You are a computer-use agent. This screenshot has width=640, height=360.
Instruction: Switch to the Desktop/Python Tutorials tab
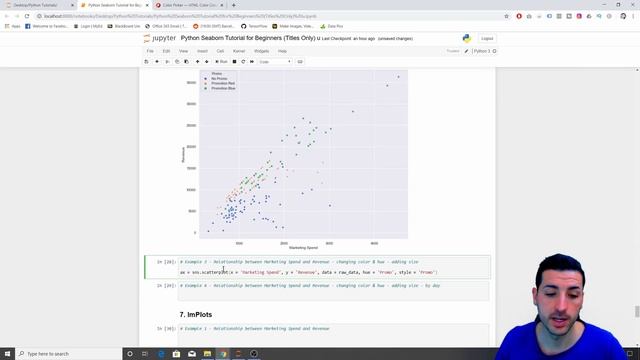point(38,5)
